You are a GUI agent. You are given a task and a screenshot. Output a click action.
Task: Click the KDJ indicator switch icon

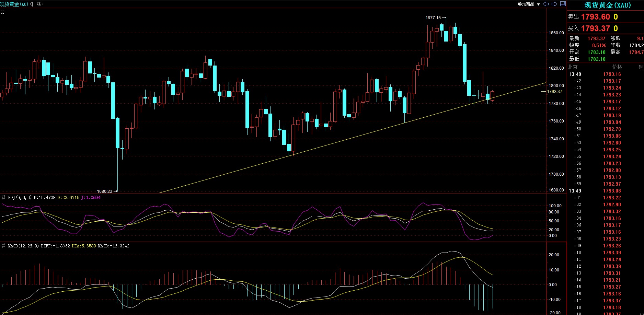pos(3,197)
